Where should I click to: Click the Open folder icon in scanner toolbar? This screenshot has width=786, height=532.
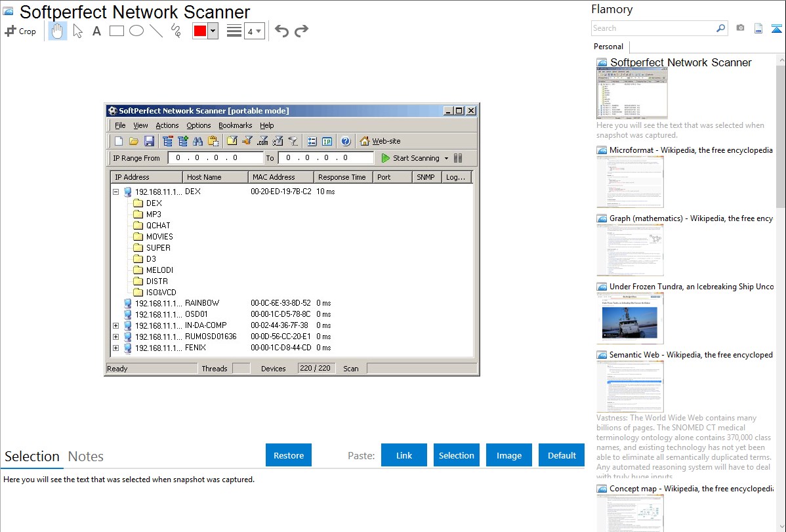134,142
